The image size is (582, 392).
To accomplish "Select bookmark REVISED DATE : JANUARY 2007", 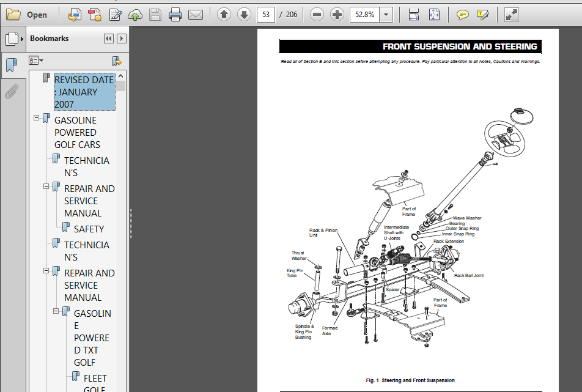I will pyautogui.click(x=84, y=92).
